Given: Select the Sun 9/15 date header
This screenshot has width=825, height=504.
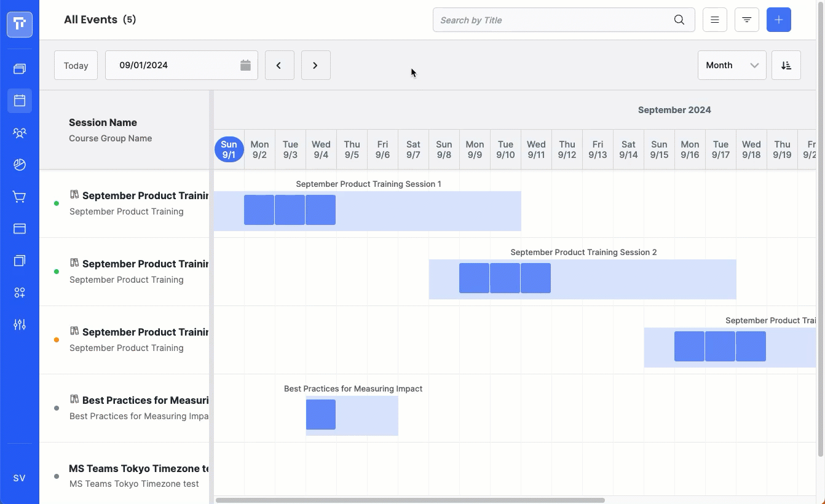Looking at the screenshot, I should point(659,149).
